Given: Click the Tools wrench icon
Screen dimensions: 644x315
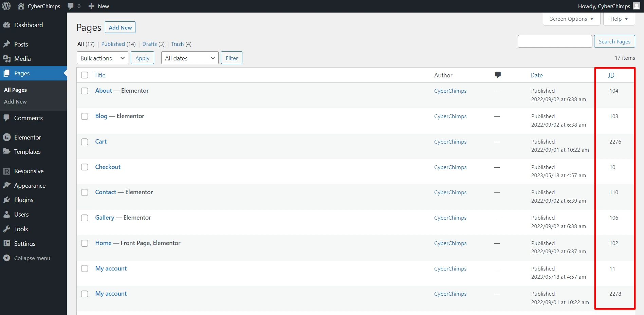Looking at the screenshot, I should (x=7, y=229).
